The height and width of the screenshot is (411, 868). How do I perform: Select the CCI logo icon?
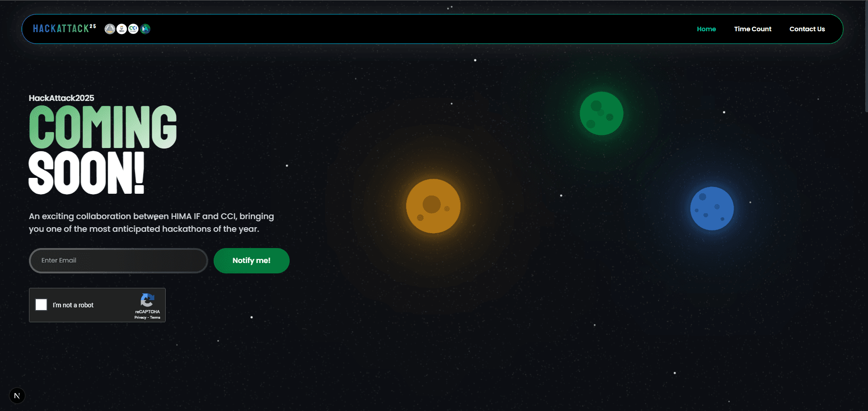[134, 29]
